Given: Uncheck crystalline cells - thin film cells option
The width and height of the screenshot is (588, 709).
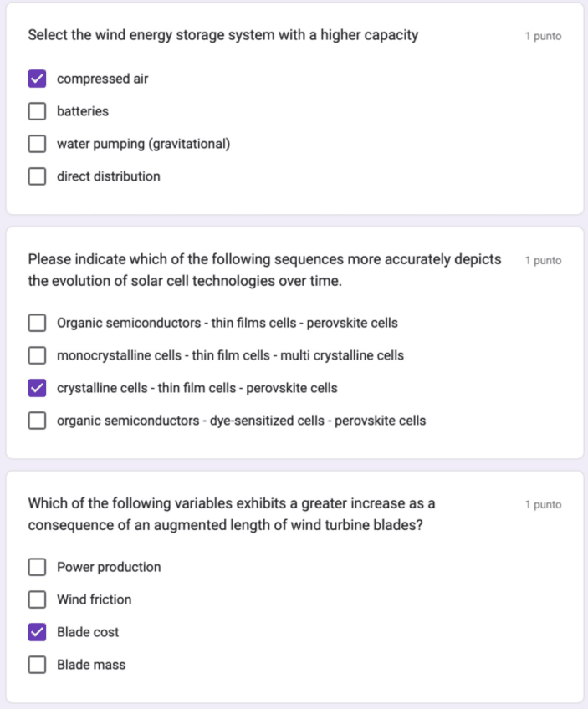Looking at the screenshot, I should (37, 388).
